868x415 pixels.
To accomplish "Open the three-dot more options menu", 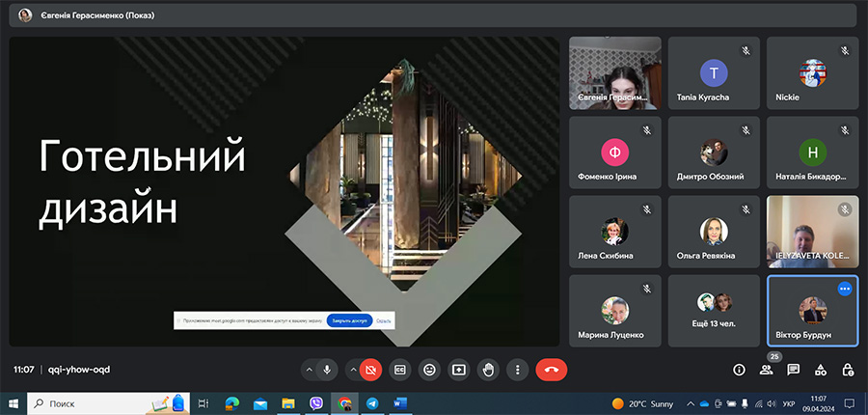I will [x=518, y=370].
